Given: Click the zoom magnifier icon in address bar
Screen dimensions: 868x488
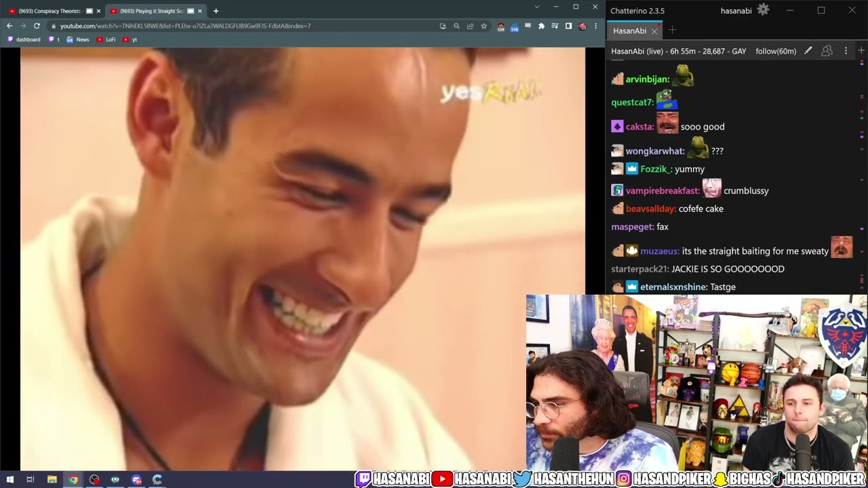Looking at the screenshot, I should 456,26.
